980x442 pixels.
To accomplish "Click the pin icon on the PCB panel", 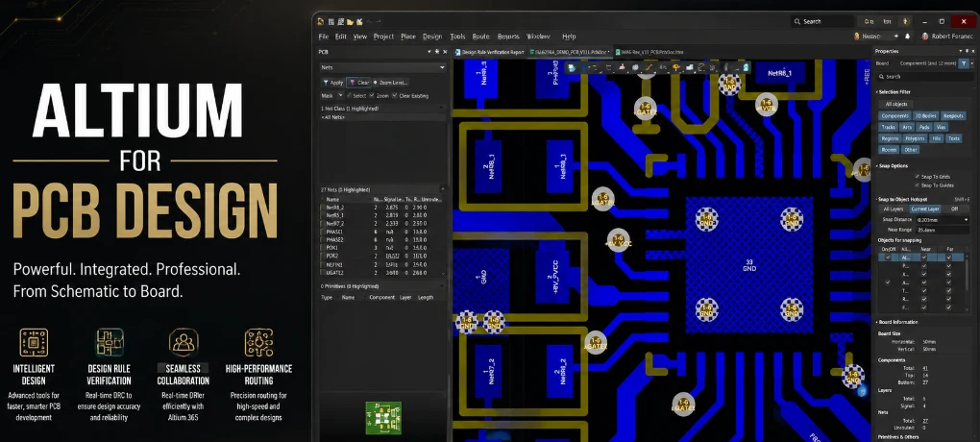I will (437, 52).
